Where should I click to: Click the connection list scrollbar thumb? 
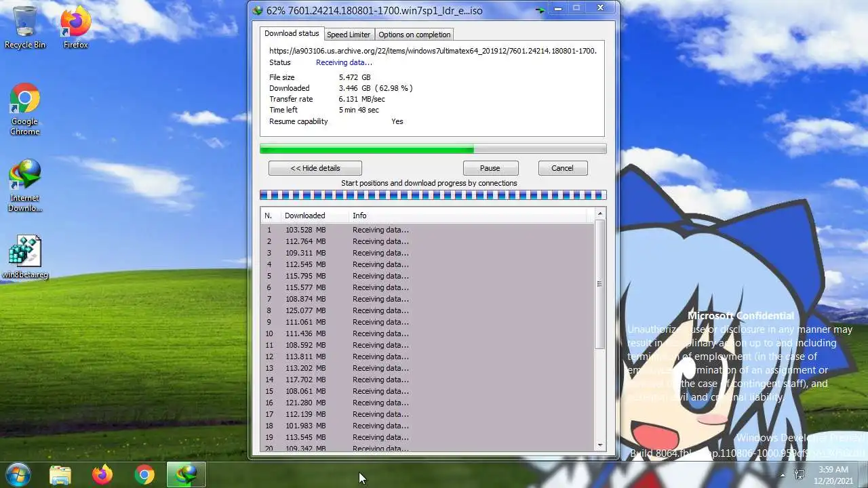(599, 285)
